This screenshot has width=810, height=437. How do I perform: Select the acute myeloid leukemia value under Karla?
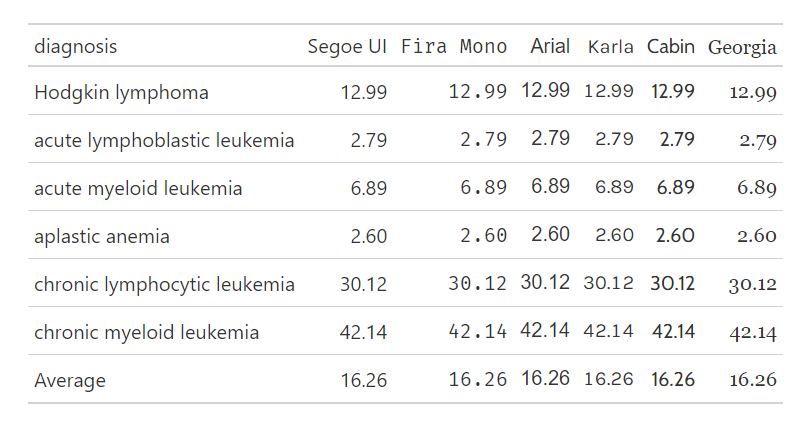point(614,188)
